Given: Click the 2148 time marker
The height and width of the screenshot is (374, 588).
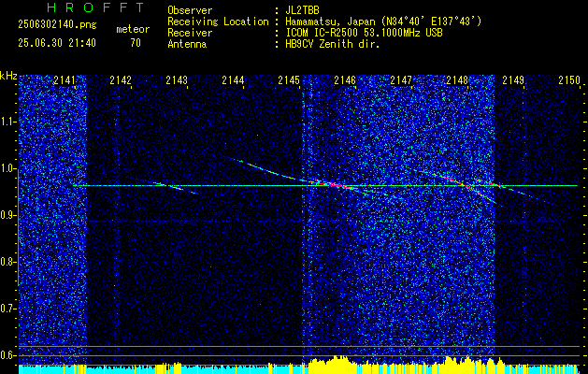Looking at the screenshot, I should tap(457, 79).
